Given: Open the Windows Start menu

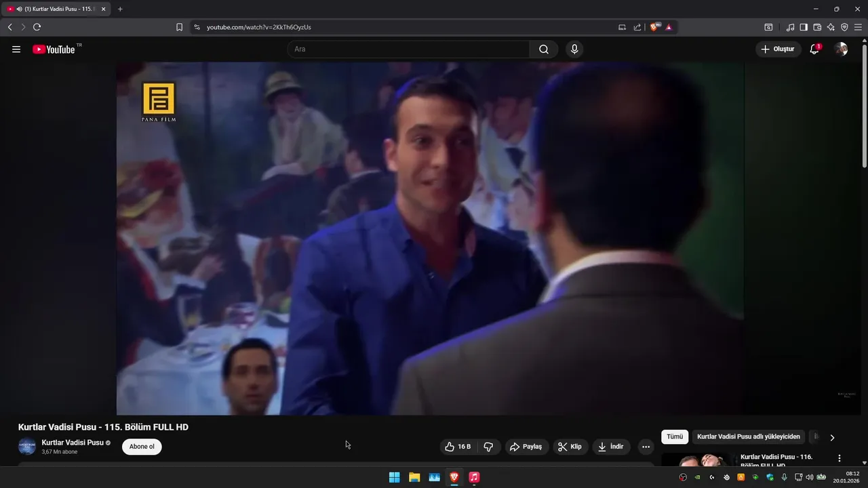Looking at the screenshot, I should (x=394, y=477).
